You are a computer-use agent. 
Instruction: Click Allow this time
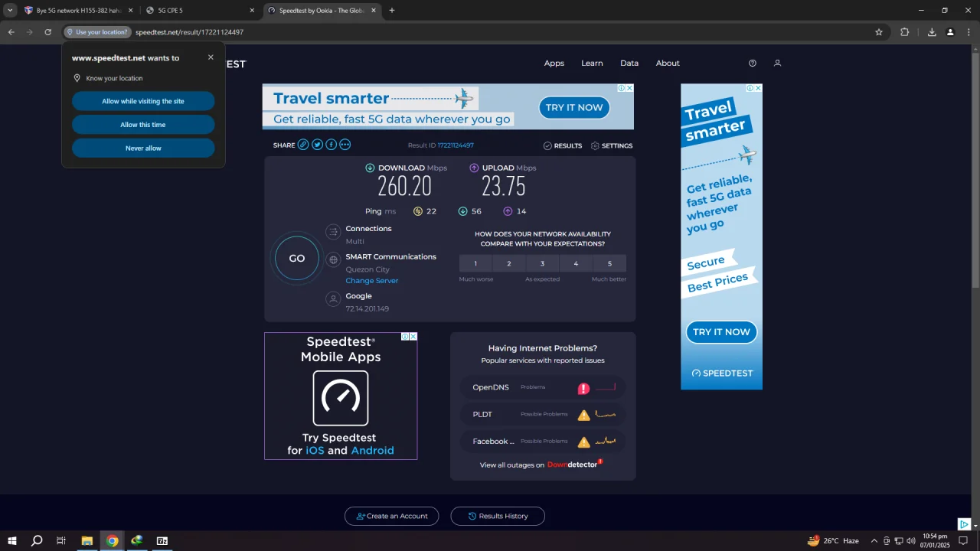point(143,125)
